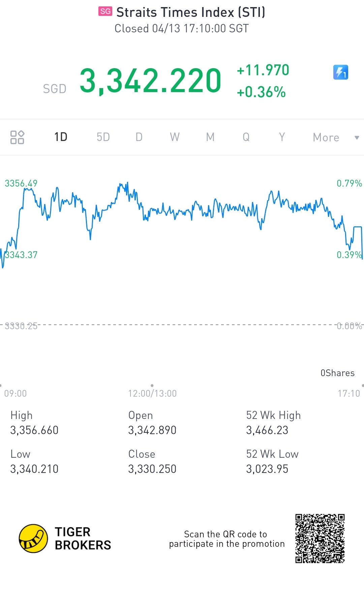Viewport: 364px width, 592px height.
Task: Open the More chart periods menu
Action: [326, 138]
